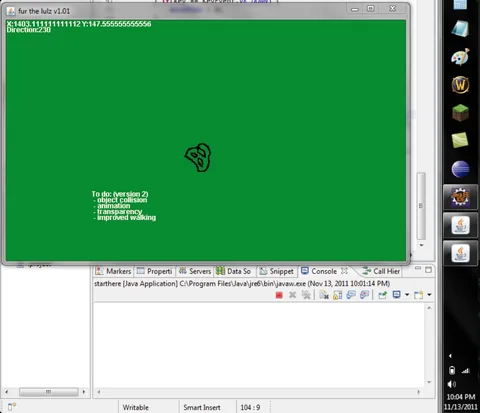Open the Snippet tab
The image size is (480, 413).
point(277,271)
